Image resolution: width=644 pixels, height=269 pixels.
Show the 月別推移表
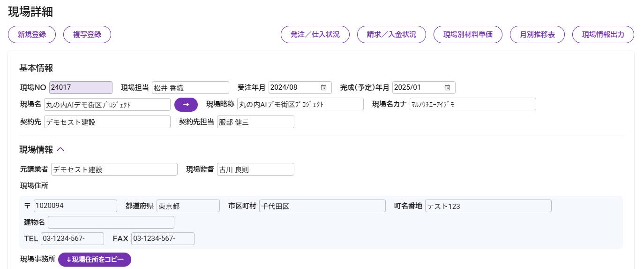point(538,34)
